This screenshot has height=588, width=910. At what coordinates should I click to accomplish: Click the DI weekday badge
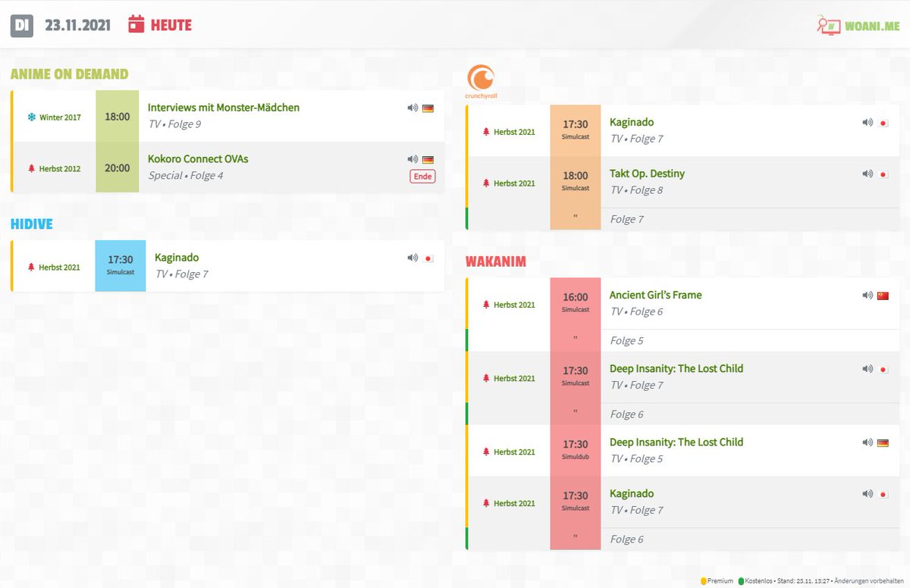click(22, 25)
